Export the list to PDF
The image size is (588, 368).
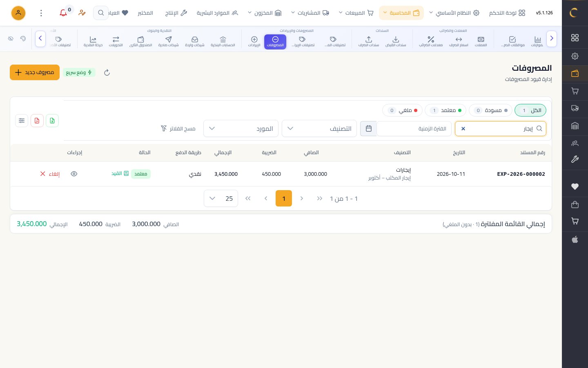[37, 121]
